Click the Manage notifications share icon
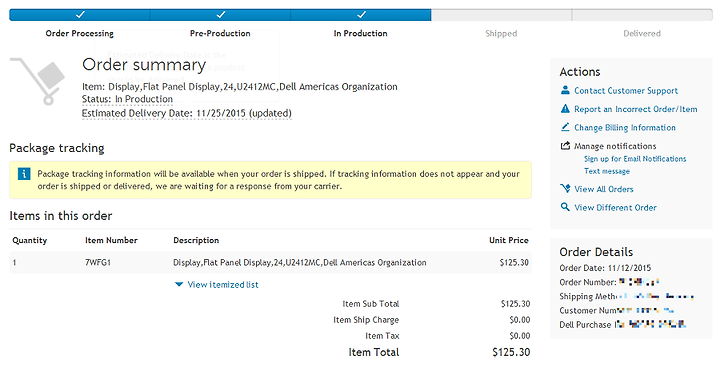The width and height of the screenshot is (720, 367). click(x=565, y=146)
